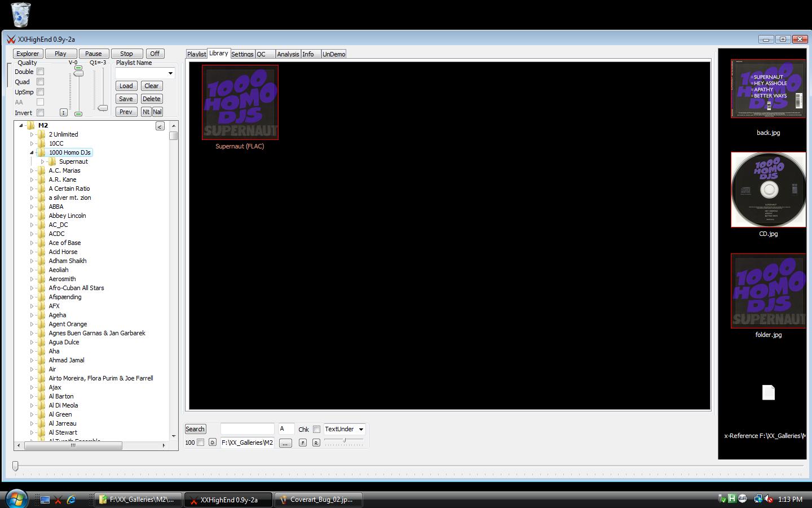Toggle the Double quality checkbox
This screenshot has width=812, height=508.
coord(40,72)
